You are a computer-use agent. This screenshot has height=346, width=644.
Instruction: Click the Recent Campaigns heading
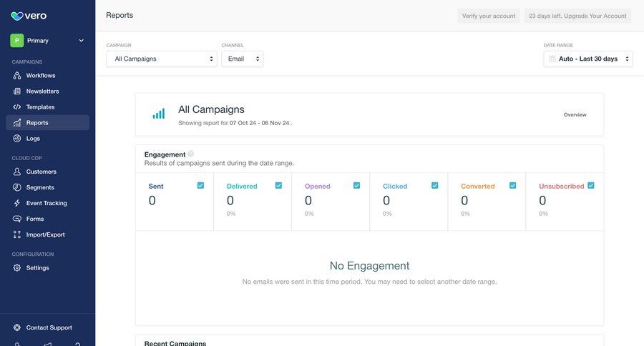pyautogui.click(x=175, y=342)
